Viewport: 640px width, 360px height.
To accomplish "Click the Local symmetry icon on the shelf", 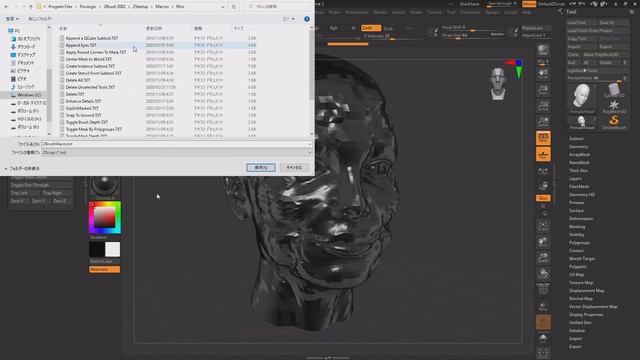I will point(543,171).
